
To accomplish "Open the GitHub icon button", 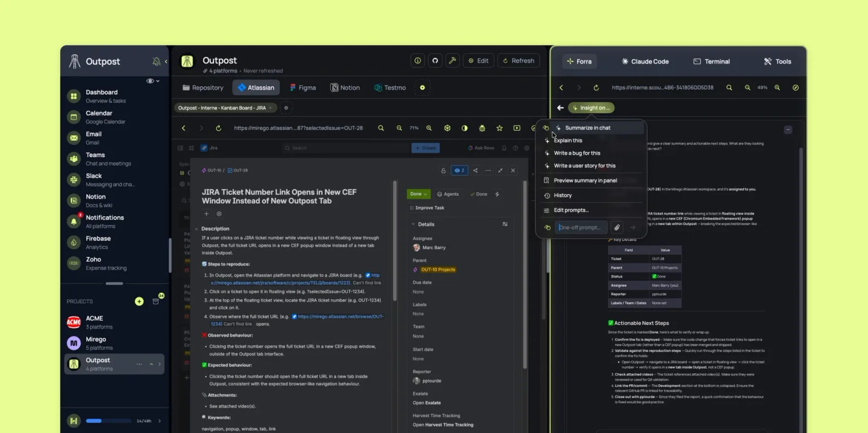I will coord(435,61).
